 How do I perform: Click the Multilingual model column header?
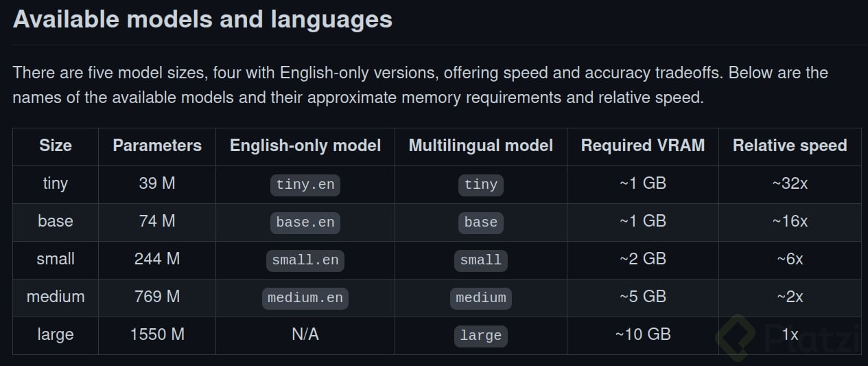(x=481, y=146)
